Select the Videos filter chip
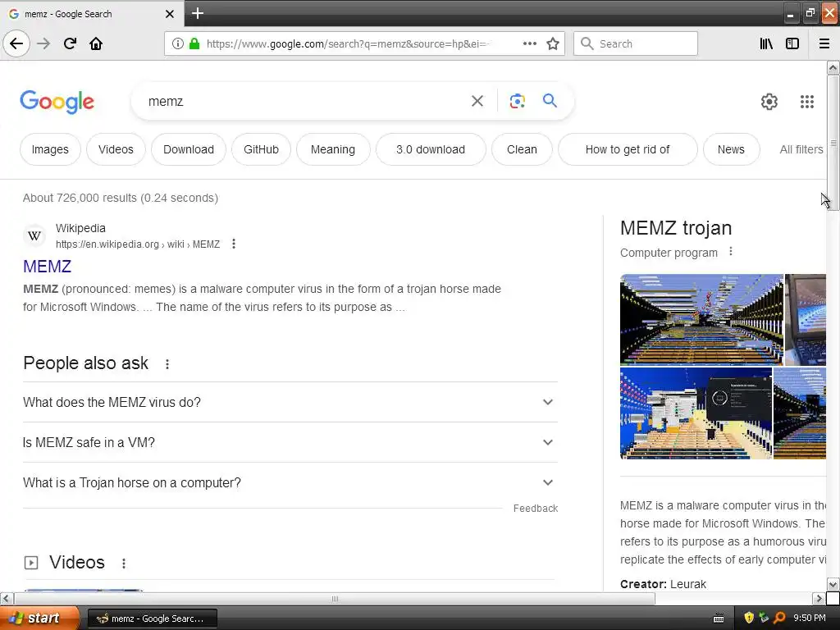Image resolution: width=840 pixels, height=630 pixels. click(x=116, y=149)
